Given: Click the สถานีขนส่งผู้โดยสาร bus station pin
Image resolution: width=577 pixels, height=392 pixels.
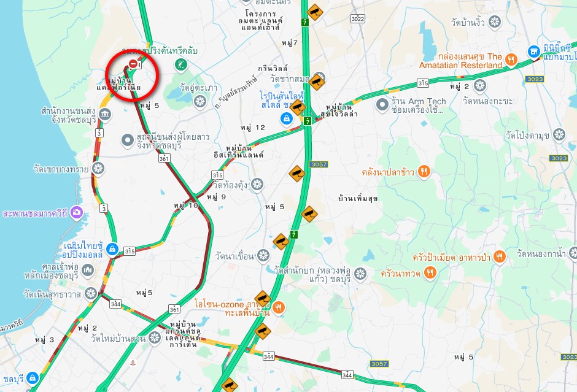Looking at the screenshot, I should pos(128,140).
